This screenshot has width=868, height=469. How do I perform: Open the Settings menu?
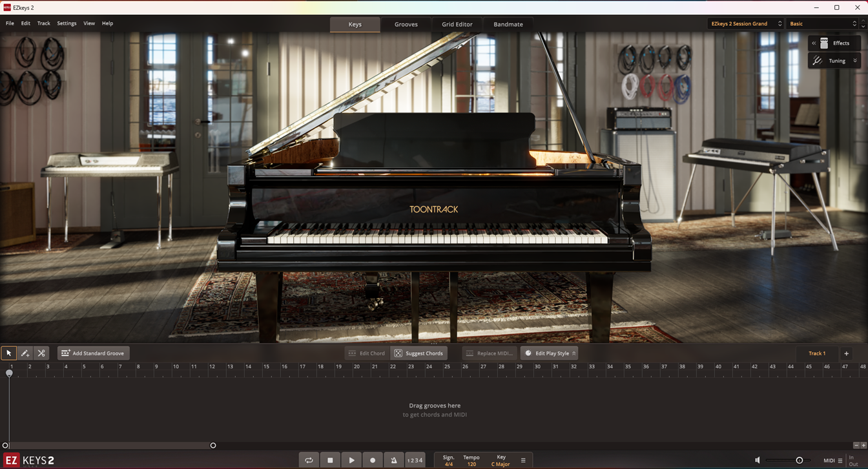[67, 23]
